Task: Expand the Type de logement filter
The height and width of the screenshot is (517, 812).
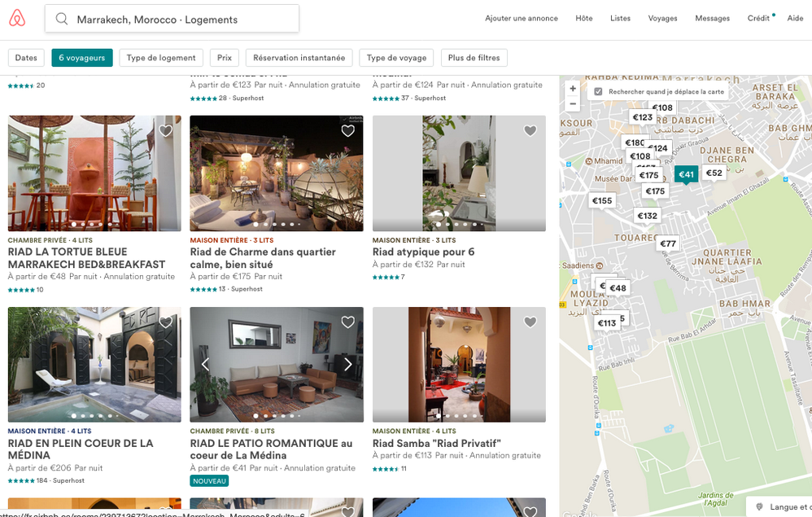Action: tap(161, 58)
